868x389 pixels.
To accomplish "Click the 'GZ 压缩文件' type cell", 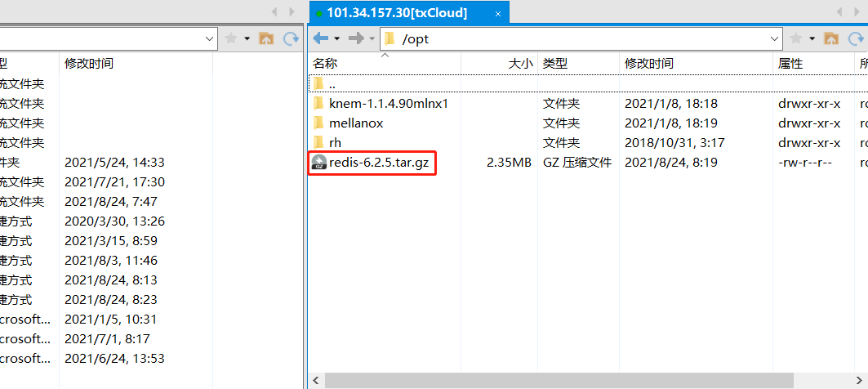I will click(x=576, y=163).
